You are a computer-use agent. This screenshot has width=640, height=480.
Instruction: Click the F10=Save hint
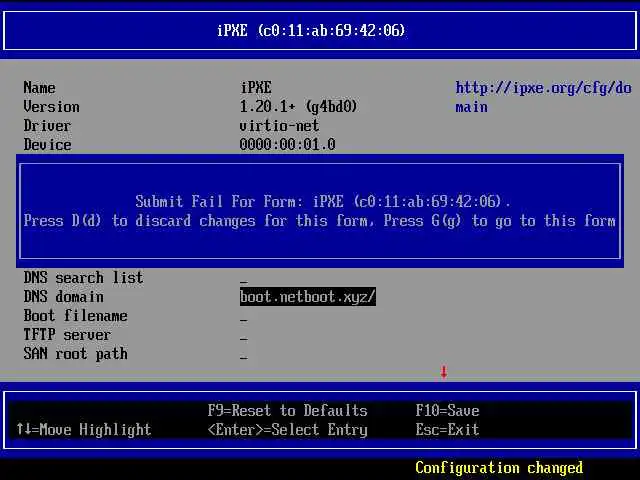click(447, 410)
